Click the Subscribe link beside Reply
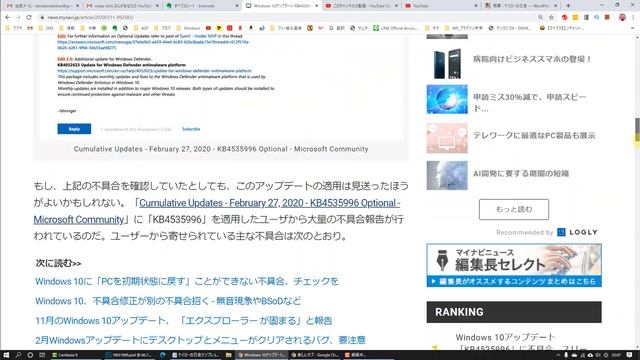640x360 pixels. pos(191,129)
